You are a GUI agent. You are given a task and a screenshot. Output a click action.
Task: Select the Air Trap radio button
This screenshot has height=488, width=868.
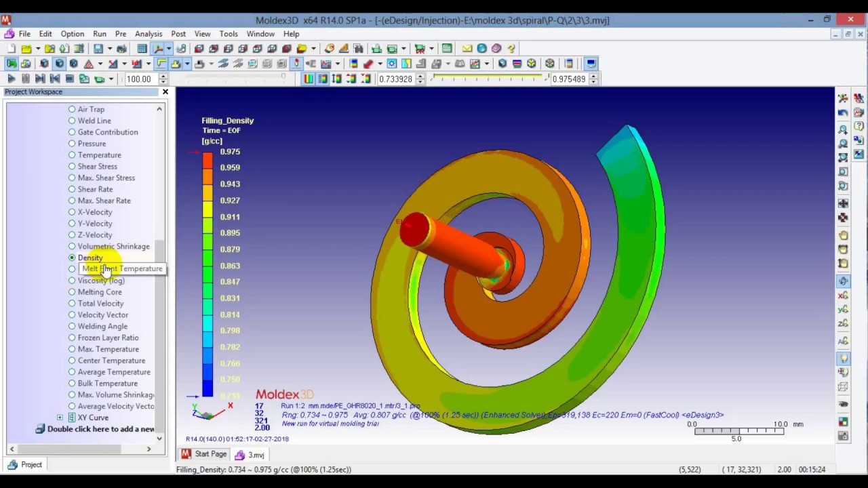[x=72, y=109]
